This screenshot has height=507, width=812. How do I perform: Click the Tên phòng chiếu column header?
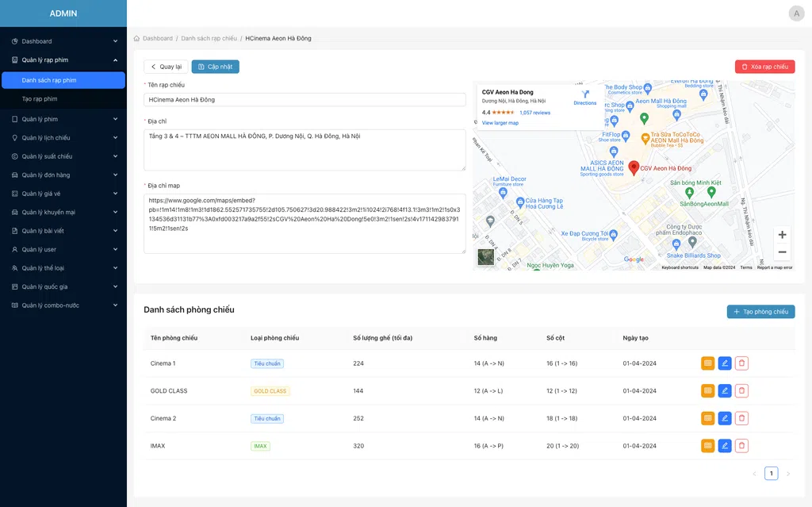click(174, 338)
